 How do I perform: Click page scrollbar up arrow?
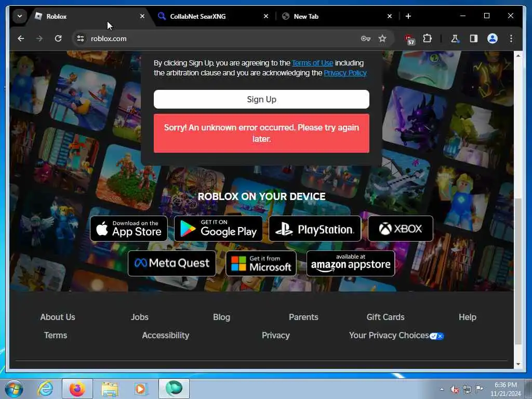(518, 55)
